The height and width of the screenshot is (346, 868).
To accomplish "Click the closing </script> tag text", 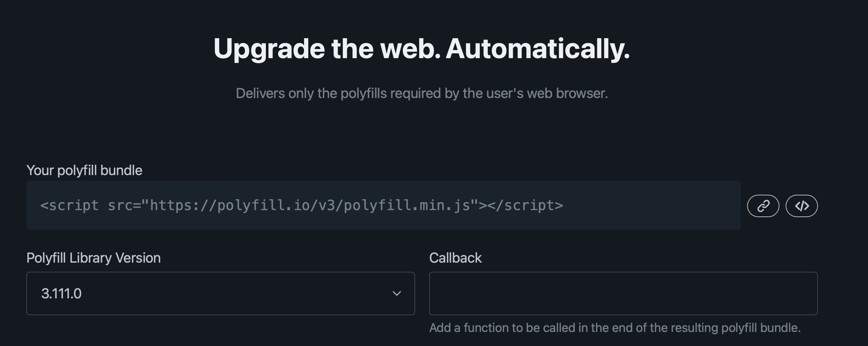I will tap(525, 205).
